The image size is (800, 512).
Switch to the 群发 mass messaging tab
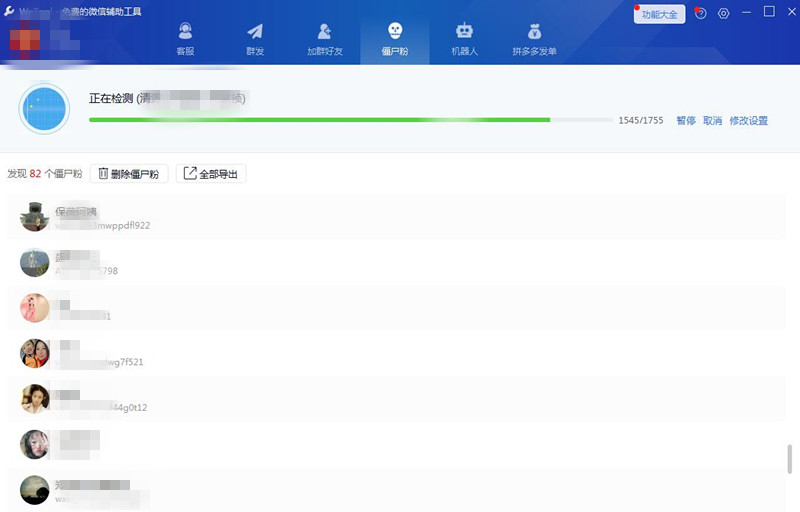pyautogui.click(x=255, y=39)
